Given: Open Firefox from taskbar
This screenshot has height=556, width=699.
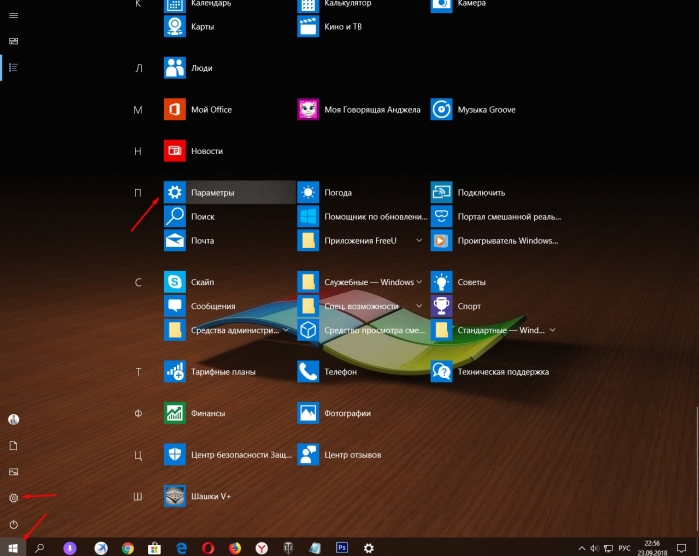Looking at the screenshot, I should click(x=235, y=548).
